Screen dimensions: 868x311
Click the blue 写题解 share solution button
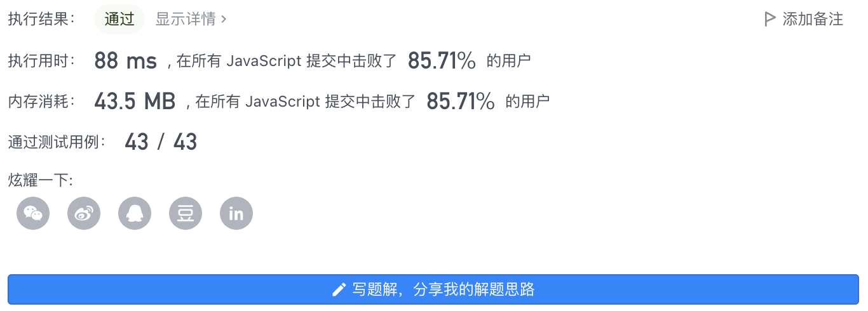433,289
